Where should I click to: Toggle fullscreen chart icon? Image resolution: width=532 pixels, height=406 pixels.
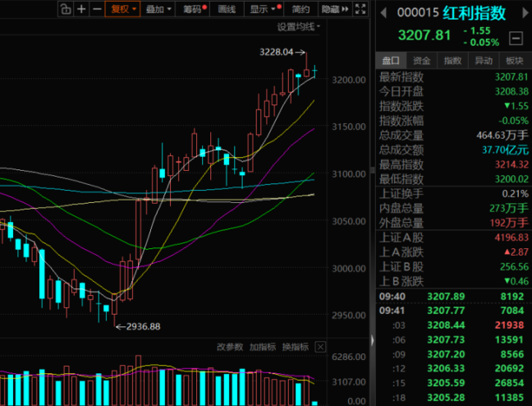pyautogui.click(x=360, y=9)
